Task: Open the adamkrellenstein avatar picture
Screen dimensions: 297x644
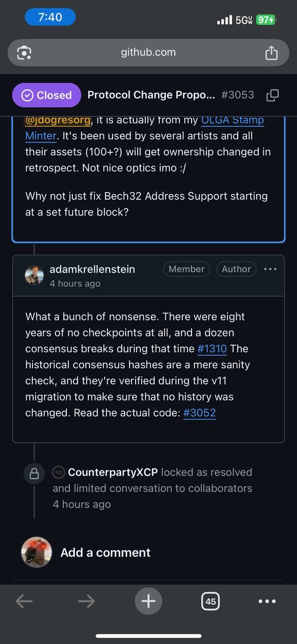Action: tap(34, 275)
